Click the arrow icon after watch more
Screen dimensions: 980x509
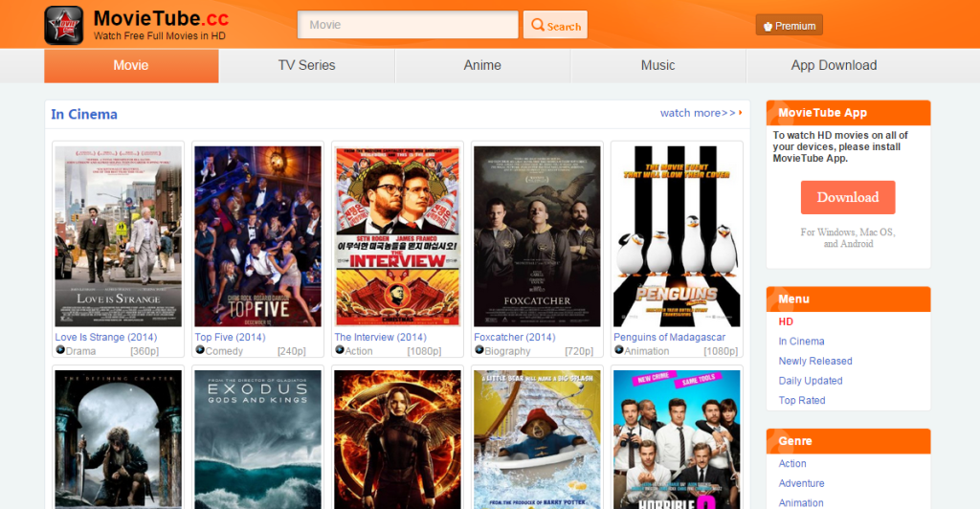(x=741, y=112)
